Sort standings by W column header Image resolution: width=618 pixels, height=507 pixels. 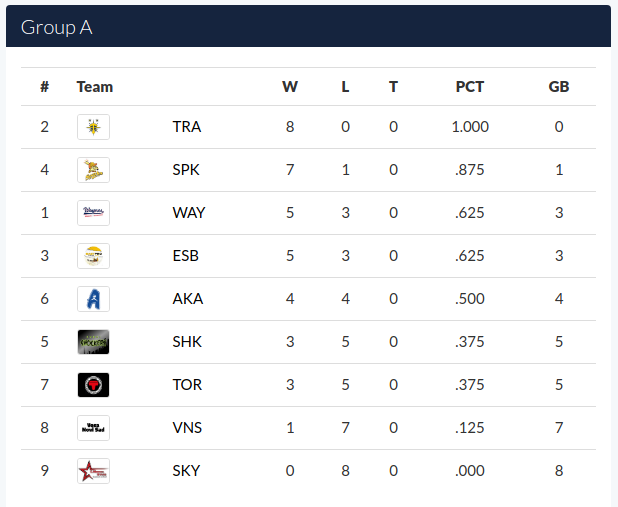pyautogui.click(x=290, y=87)
